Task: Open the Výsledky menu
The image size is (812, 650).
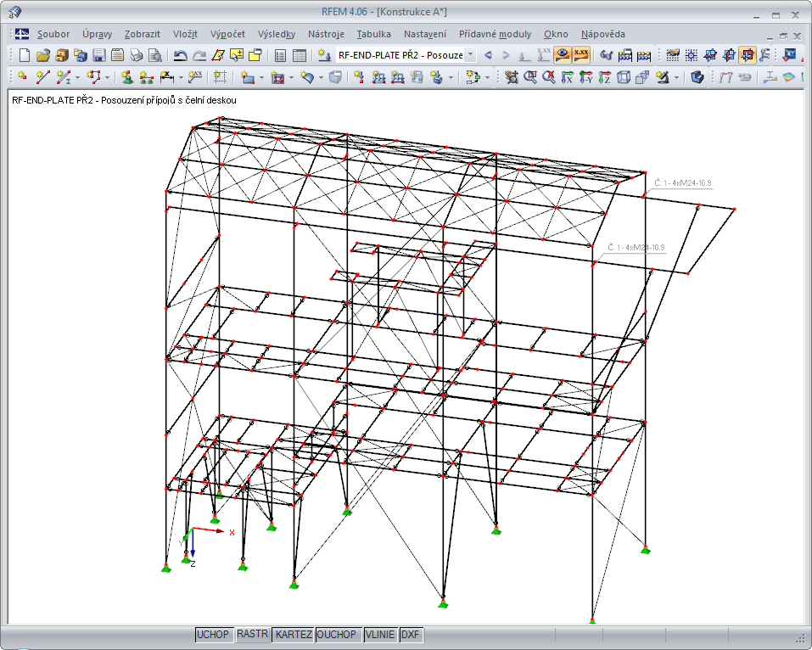Action: (277, 34)
